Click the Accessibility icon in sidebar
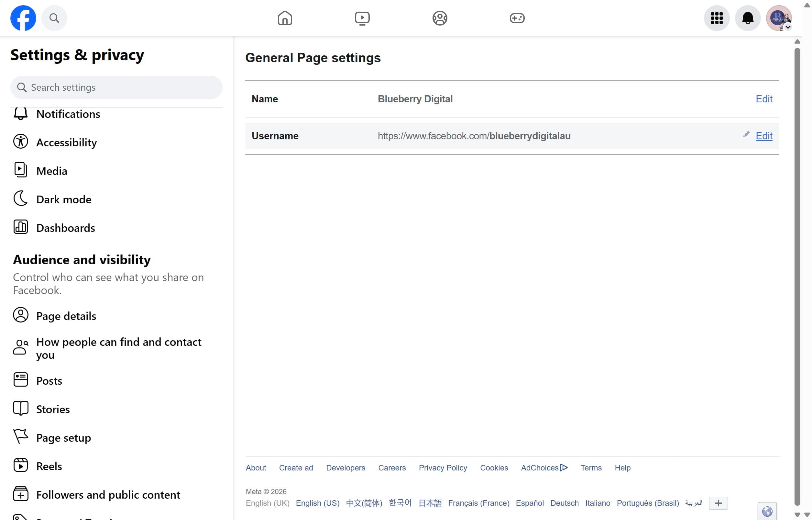Screen dimensions: 812x520 (21, 142)
